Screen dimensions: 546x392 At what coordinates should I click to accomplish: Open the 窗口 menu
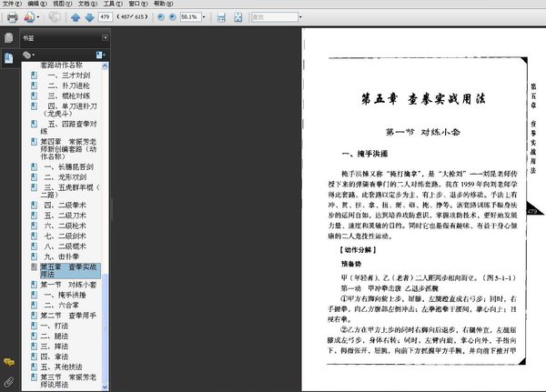pyautogui.click(x=138, y=4)
